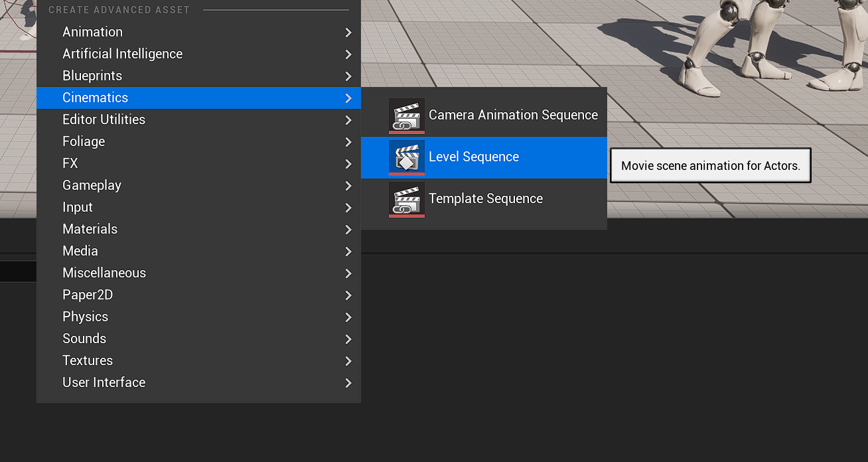
Task: Open the Blueprints submenu
Action: (x=198, y=76)
